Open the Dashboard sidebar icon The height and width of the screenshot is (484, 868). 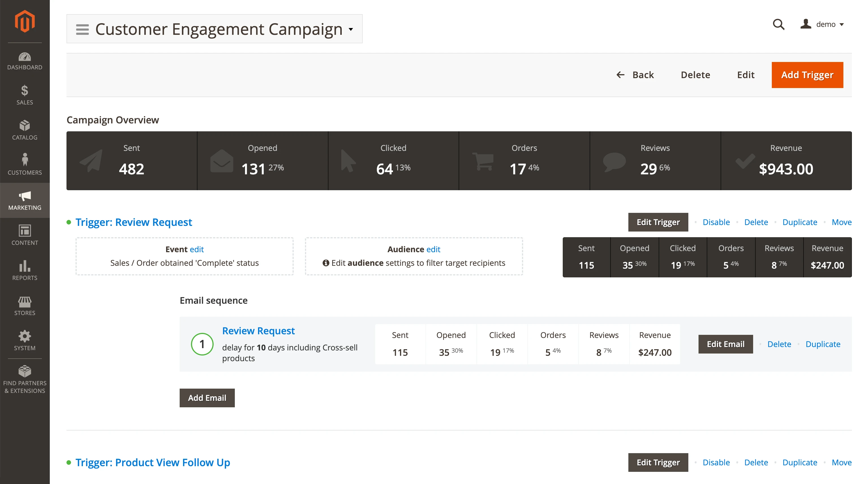coord(25,57)
